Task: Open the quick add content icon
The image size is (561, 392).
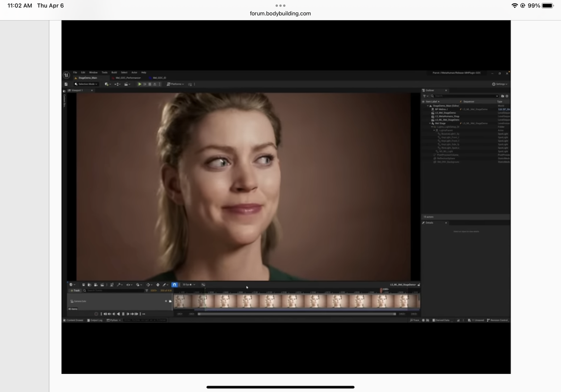Action: coord(108,84)
